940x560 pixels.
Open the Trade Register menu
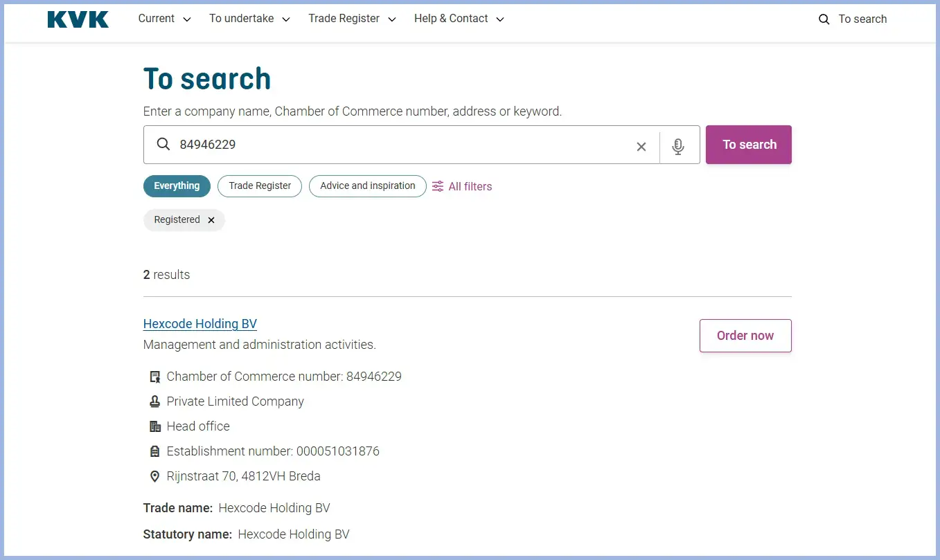(352, 19)
